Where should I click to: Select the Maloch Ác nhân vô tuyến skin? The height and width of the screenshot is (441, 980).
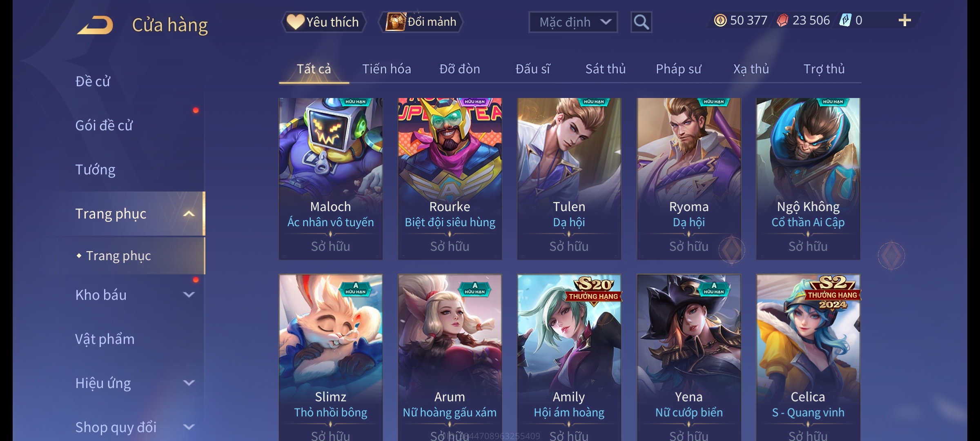(x=331, y=178)
